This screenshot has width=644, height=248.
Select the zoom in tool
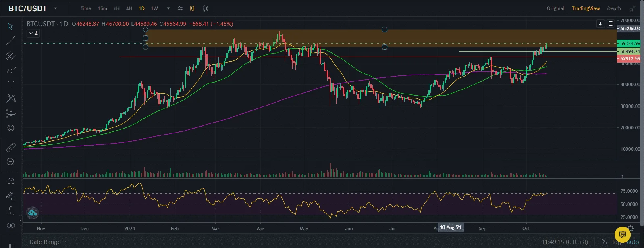coord(11,162)
